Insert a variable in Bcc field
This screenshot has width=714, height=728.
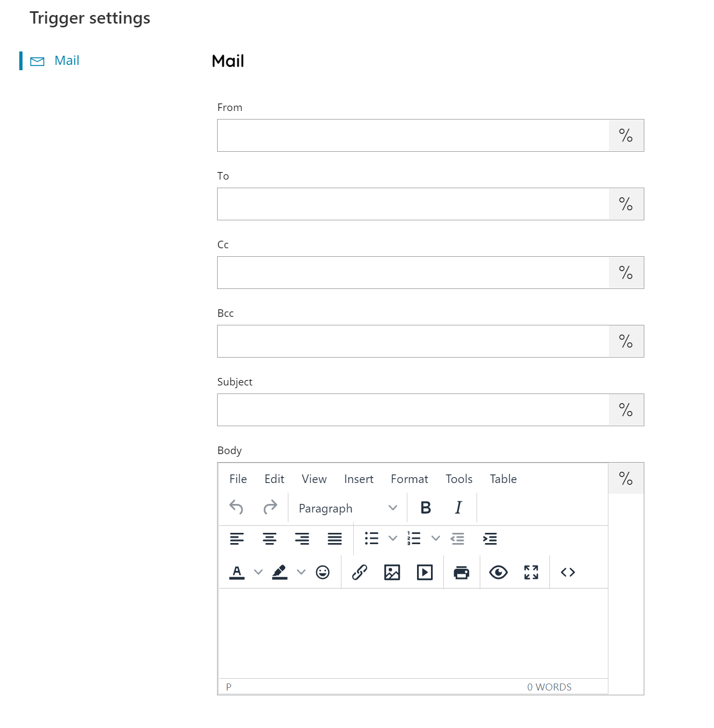tap(626, 341)
